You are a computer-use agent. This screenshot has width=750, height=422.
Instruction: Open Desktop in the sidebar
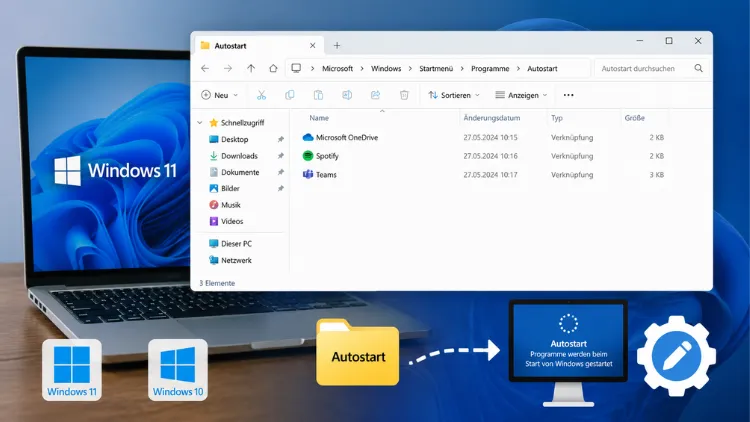(x=234, y=139)
